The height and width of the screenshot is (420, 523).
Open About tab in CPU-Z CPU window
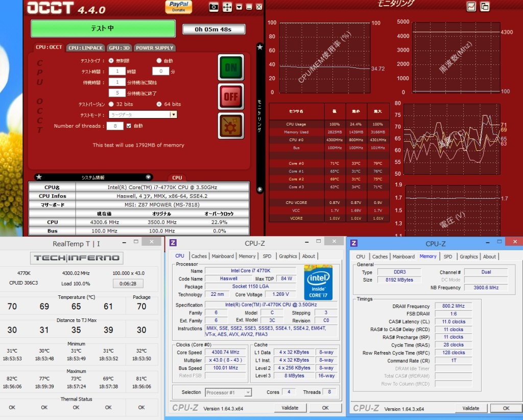pyautogui.click(x=308, y=256)
